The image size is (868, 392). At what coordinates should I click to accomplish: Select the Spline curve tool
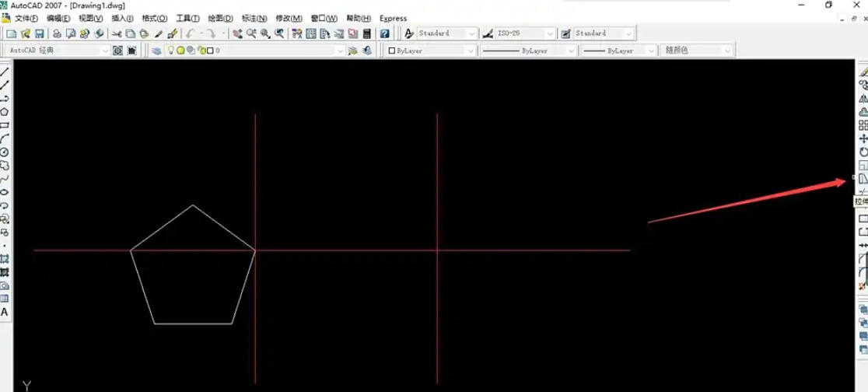coord(5,178)
